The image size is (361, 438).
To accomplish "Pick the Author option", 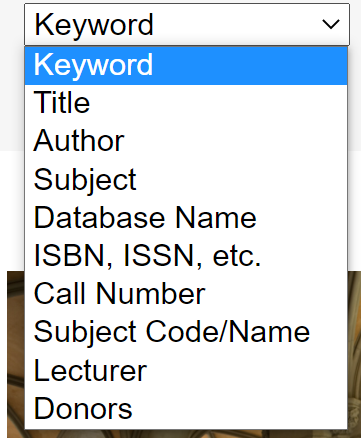I will point(186,141).
